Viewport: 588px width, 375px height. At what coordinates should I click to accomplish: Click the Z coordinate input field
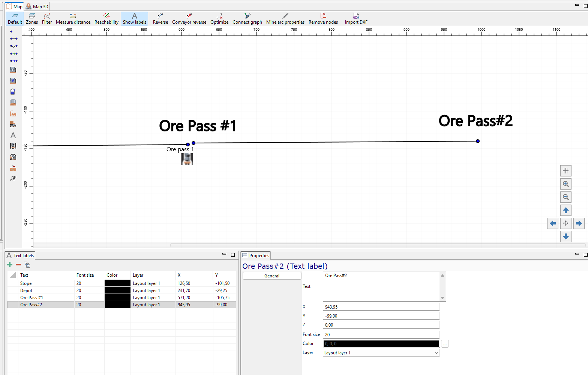(x=381, y=325)
